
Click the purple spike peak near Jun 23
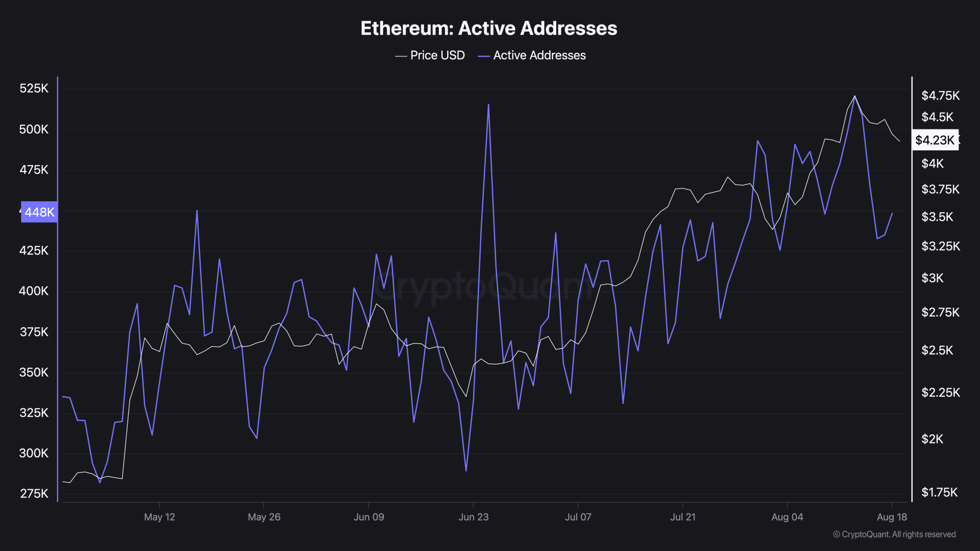point(489,104)
